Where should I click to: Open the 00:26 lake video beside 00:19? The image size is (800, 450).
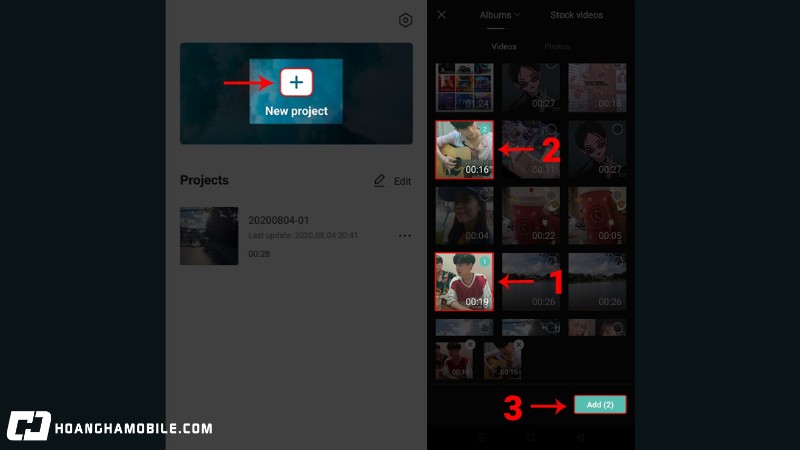(531, 282)
